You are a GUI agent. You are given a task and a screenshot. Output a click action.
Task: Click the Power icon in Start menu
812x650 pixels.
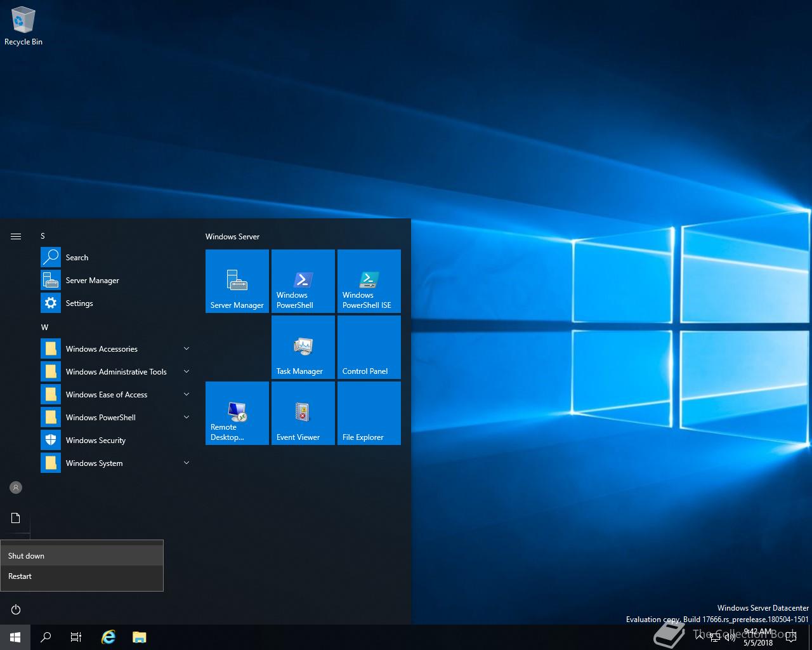pos(16,609)
